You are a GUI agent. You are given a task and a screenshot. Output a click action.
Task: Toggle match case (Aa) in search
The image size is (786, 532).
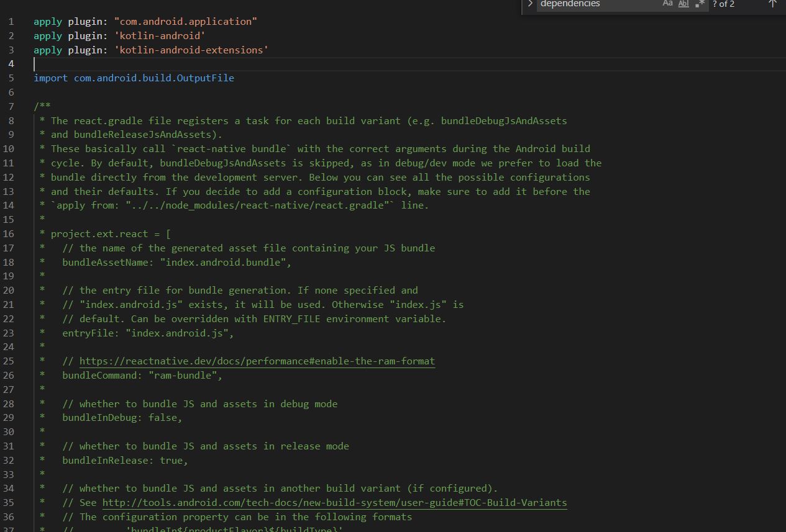pos(667,4)
